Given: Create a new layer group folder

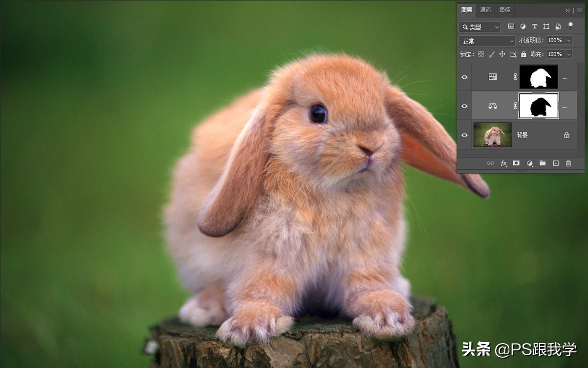Looking at the screenshot, I should point(543,163).
